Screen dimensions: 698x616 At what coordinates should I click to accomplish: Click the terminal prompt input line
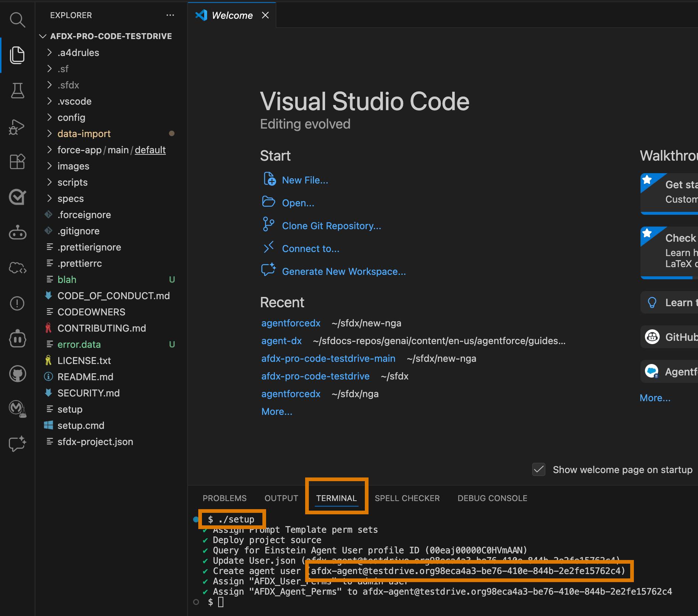(221, 602)
